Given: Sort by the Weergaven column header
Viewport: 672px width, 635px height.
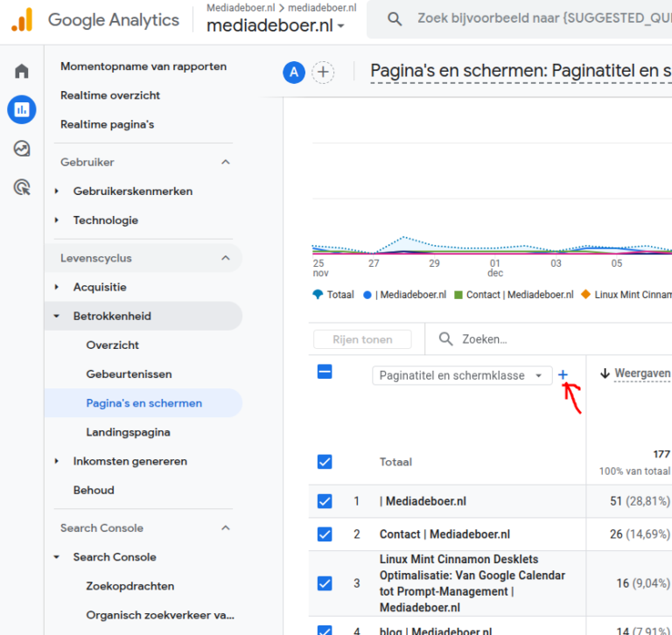Looking at the screenshot, I should pos(641,373).
